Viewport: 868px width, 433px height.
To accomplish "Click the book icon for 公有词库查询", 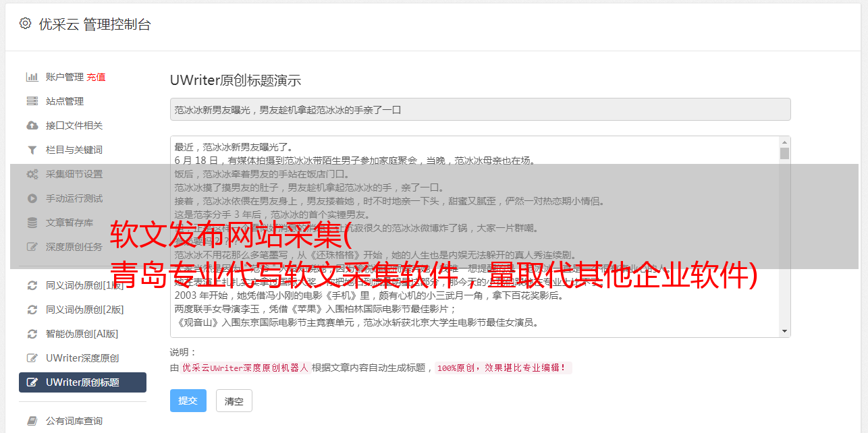I will 32,421.
